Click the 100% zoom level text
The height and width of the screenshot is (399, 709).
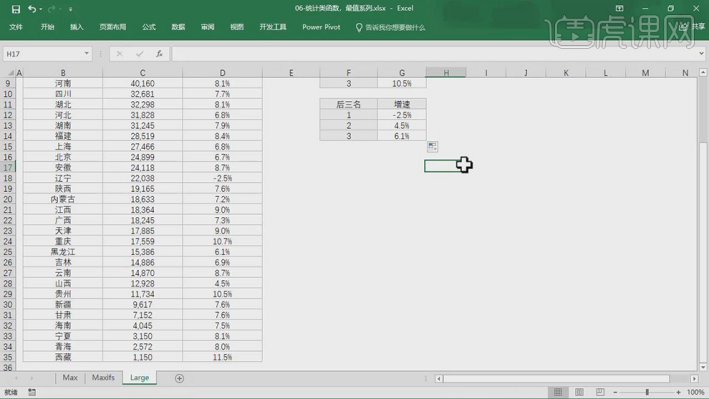click(695, 392)
